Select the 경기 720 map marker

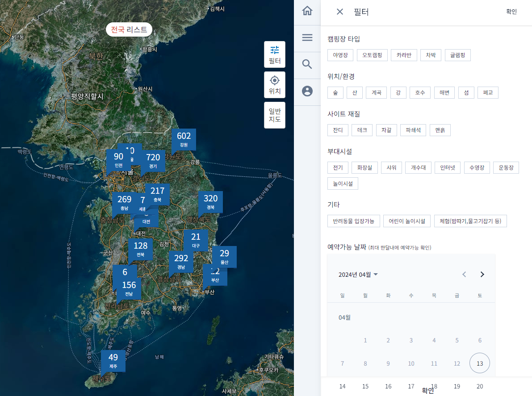coord(153,161)
